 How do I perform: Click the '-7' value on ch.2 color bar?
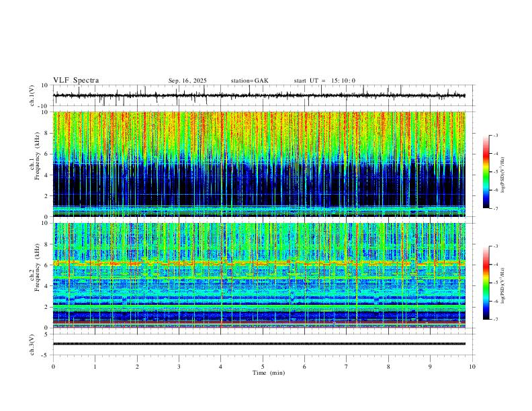[495, 319]
